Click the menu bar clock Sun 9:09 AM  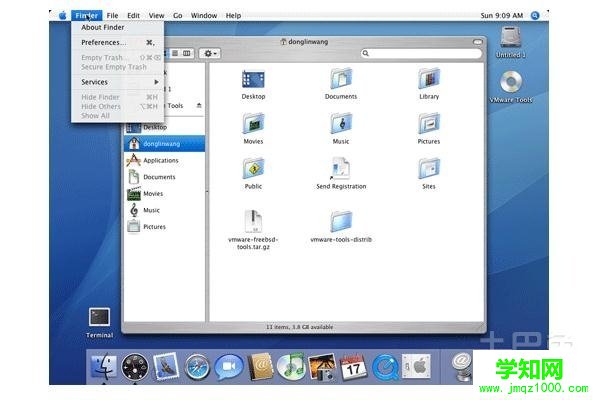click(502, 15)
